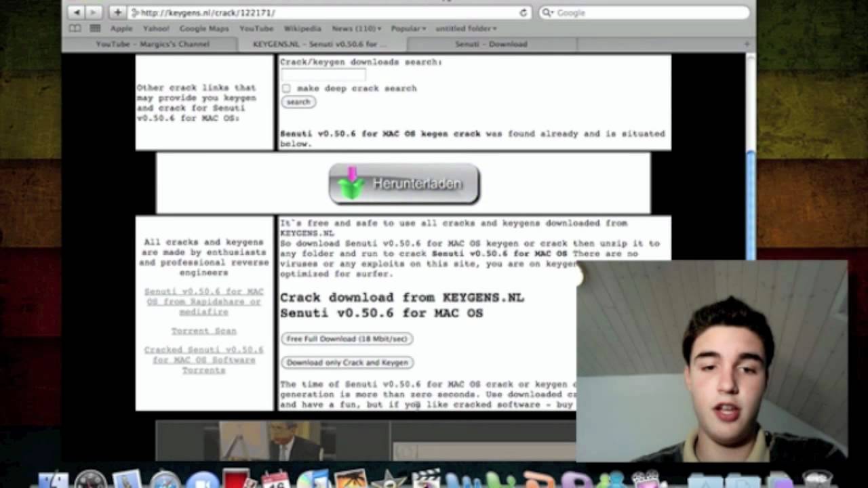868x488 pixels.
Task: Open 'Cracked Senuti v0.50.6' Software Torrents link
Action: tap(204, 359)
